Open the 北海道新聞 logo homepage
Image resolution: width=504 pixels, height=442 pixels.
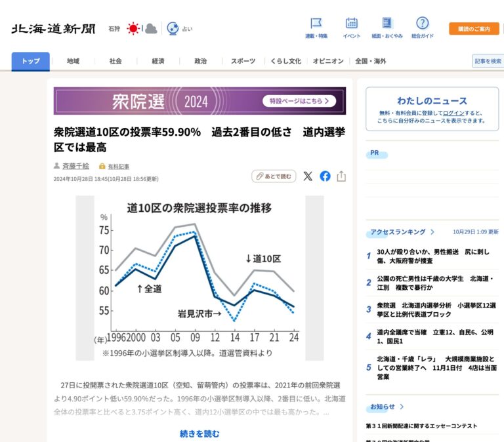(x=53, y=29)
